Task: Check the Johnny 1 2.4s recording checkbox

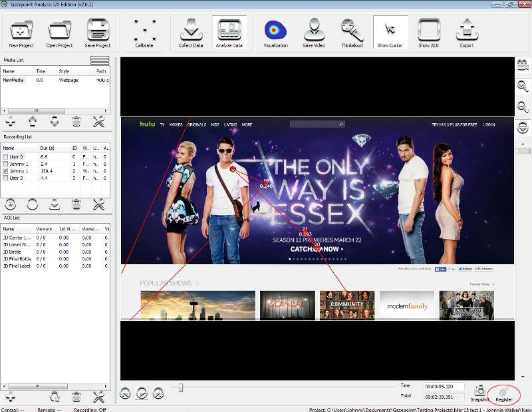Action: (5, 164)
